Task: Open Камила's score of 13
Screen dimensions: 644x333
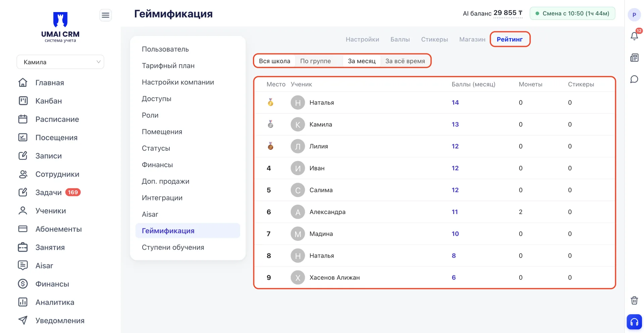Action: (x=455, y=124)
